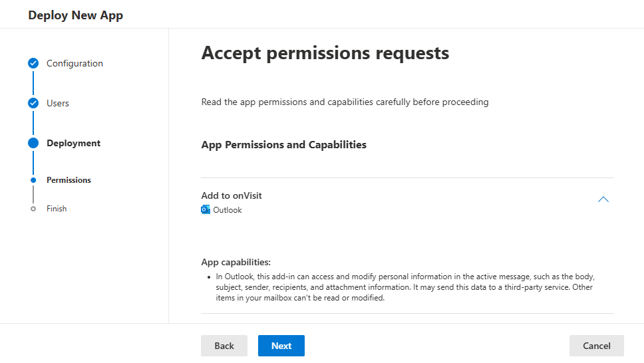Click the Configuration step checkmark icon
This screenshot has height=363, width=644.
click(33, 63)
